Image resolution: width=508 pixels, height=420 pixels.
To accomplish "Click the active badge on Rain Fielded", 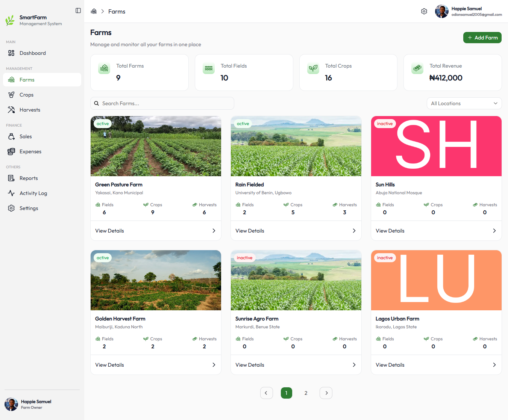I will click(x=243, y=124).
